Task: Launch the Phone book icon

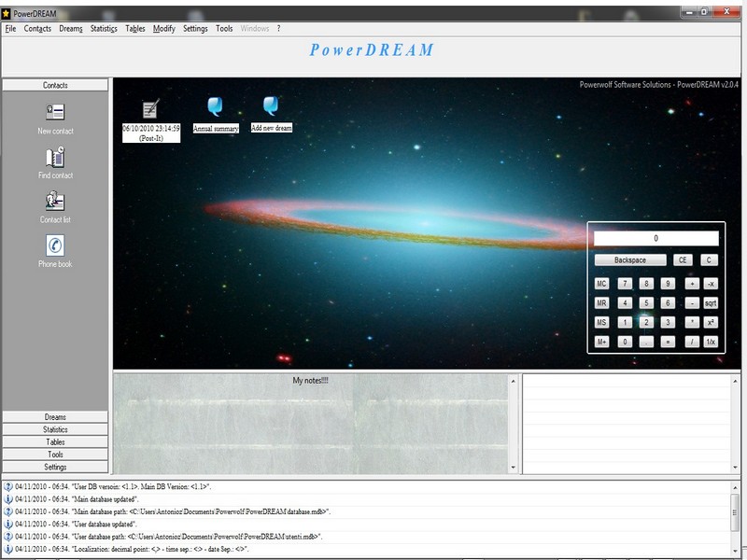Action: point(55,245)
